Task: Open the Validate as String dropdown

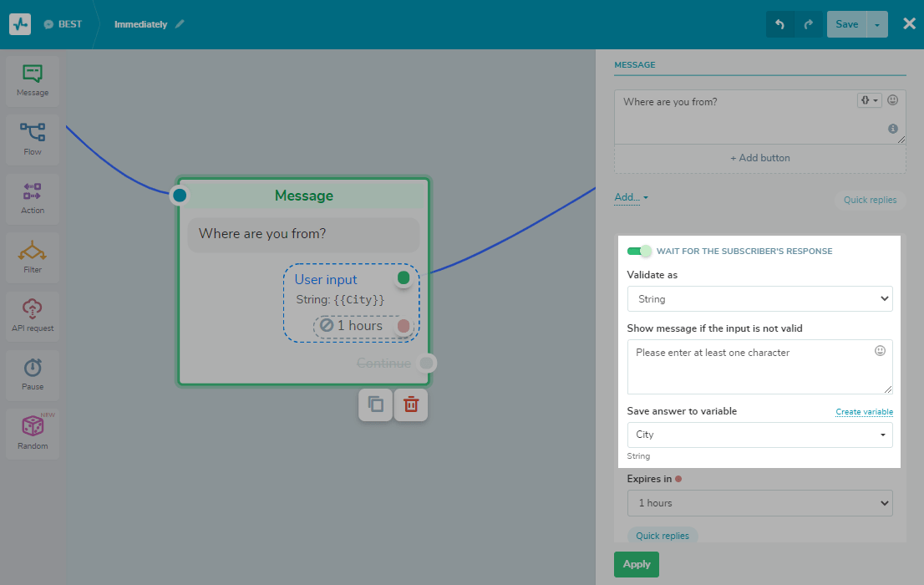Action: (759, 299)
